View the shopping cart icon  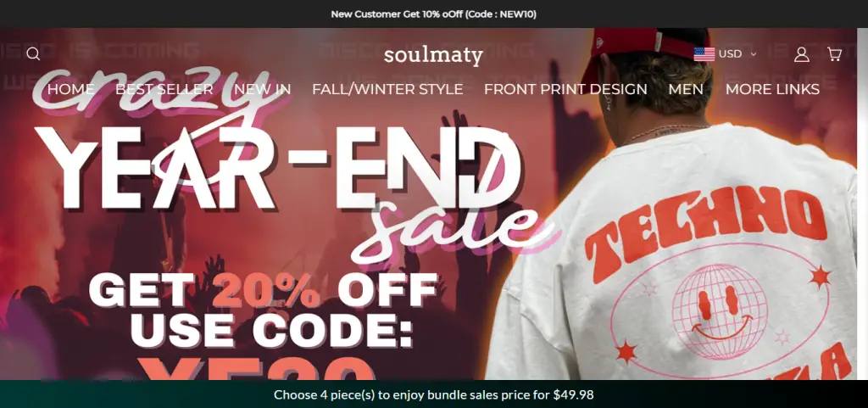[834, 53]
